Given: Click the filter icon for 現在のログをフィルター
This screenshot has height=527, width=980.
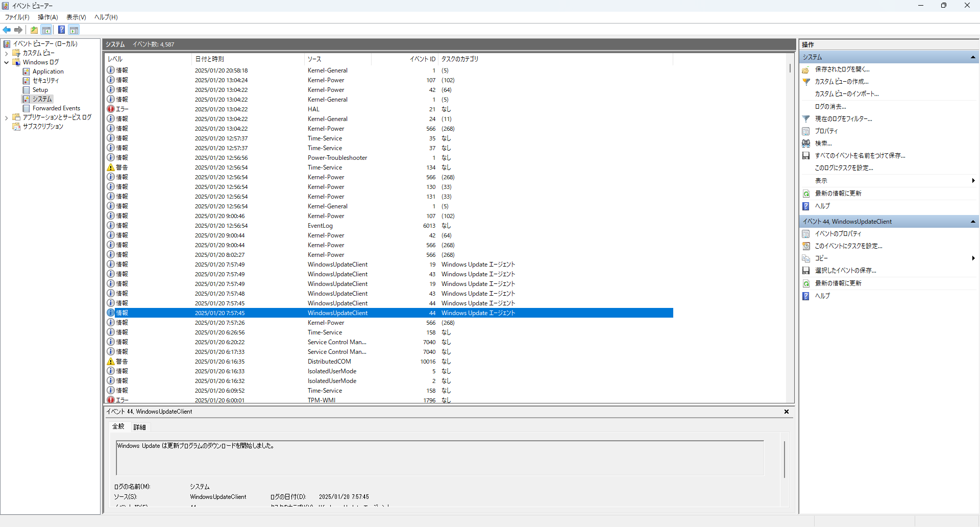Looking at the screenshot, I should click(806, 119).
